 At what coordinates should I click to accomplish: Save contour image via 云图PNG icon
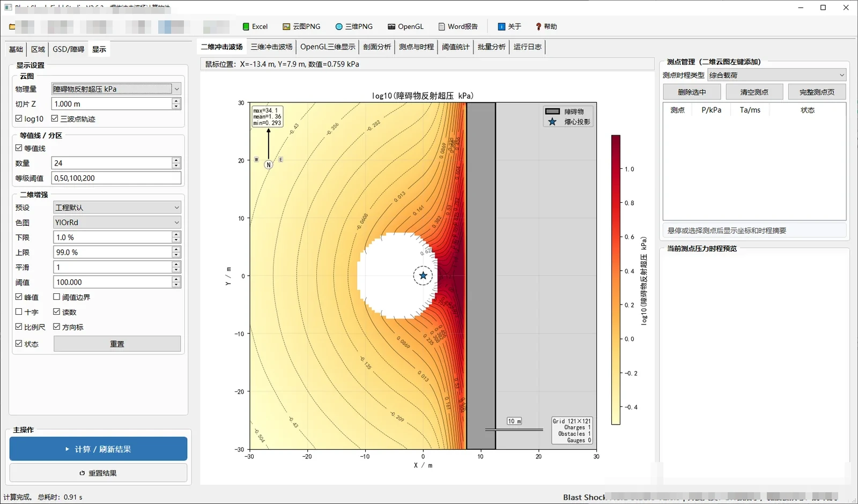click(x=302, y=27)
